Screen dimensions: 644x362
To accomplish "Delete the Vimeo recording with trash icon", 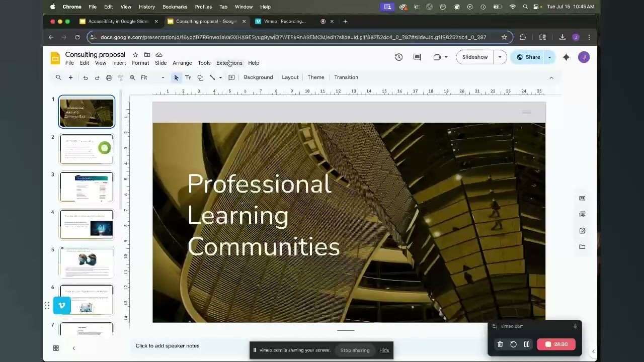I will (500, 344).
